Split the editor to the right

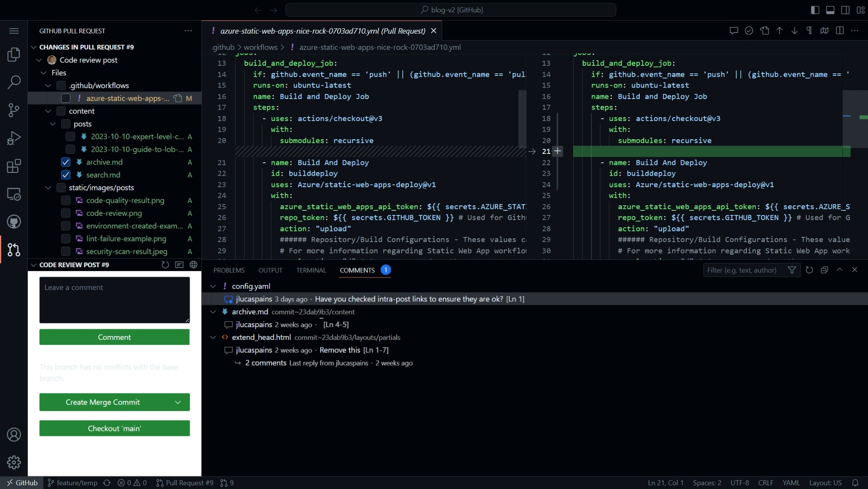click(x=840, y=31)
